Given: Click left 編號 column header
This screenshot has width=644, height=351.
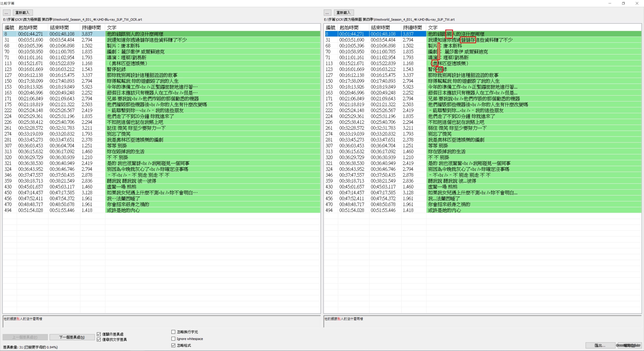Looking at the screenshot, I should tap(10, 28).
